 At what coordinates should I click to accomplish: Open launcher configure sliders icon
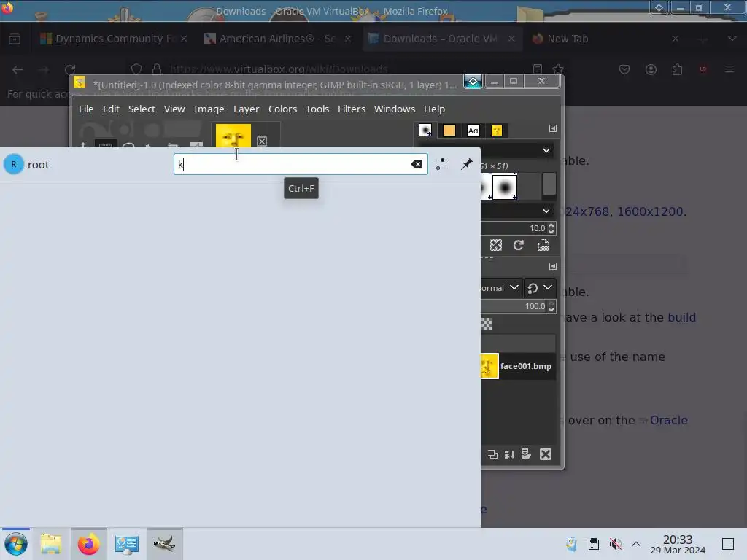442,164
